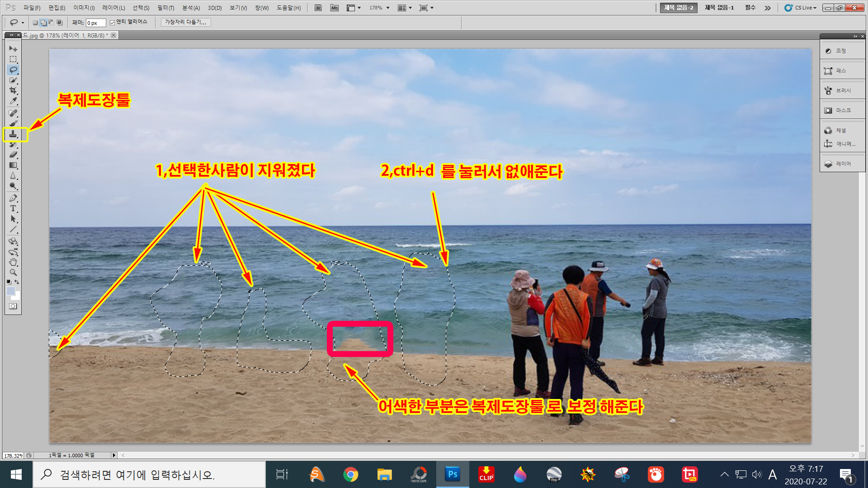Launch Bridge with the Br icon
The width and height of the screenshot is (868, 488).
(318, 8)
